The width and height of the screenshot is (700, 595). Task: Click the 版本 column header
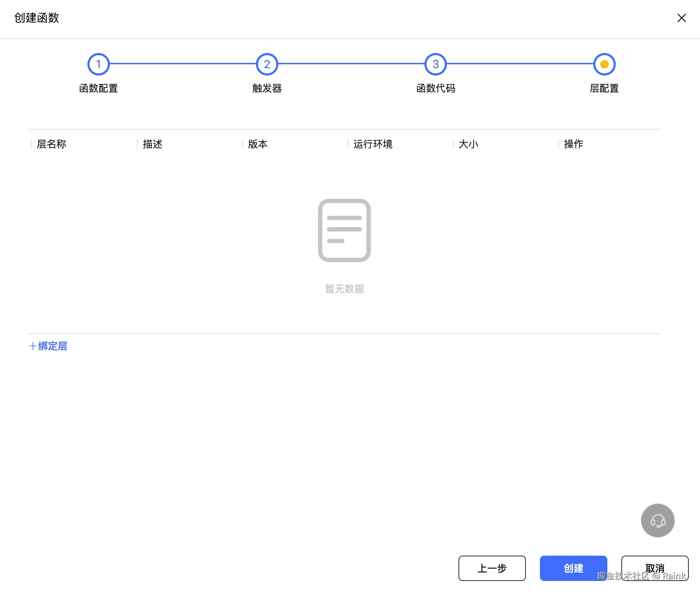pos(258,144)
